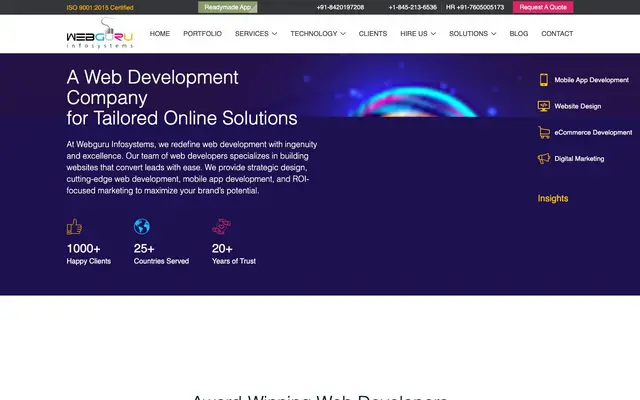The height and width of the screenshot is (400, 640).
Task: Expand the Technology dropdown chevron
Action: [x=343, y=34]
